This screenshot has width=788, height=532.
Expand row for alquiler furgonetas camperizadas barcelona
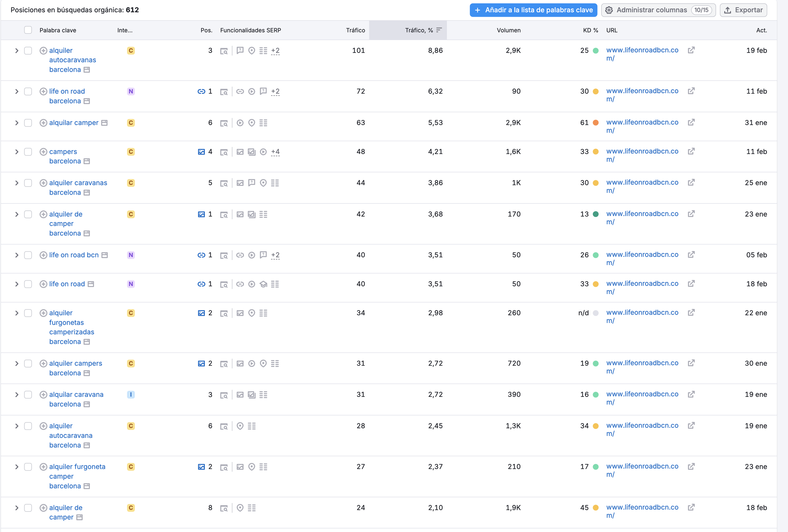pyautogui.click(x=17, y=313)
